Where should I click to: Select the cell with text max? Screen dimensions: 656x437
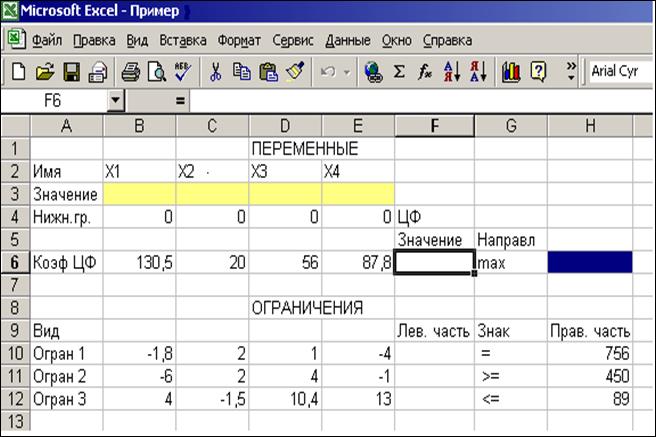tap(511, 262)
